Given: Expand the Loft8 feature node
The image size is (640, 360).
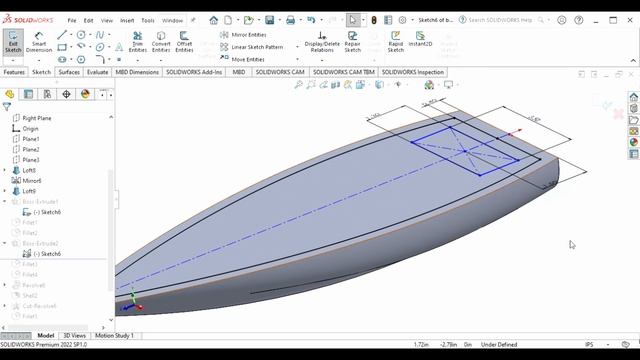Looking at the screenshot, I should point(5,170).
